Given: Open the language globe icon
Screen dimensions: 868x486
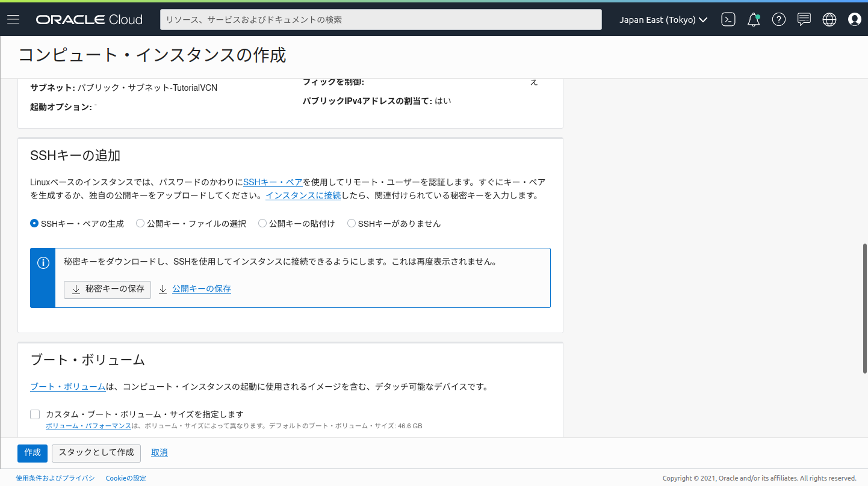Looking at the screenshot, I should [x=829, y=19].
